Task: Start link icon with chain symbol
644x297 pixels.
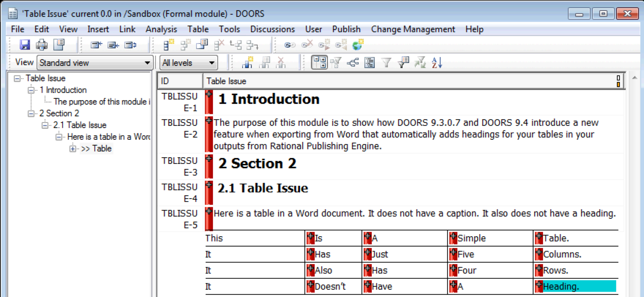Action: pyautogui.click(x=290, y=45)
